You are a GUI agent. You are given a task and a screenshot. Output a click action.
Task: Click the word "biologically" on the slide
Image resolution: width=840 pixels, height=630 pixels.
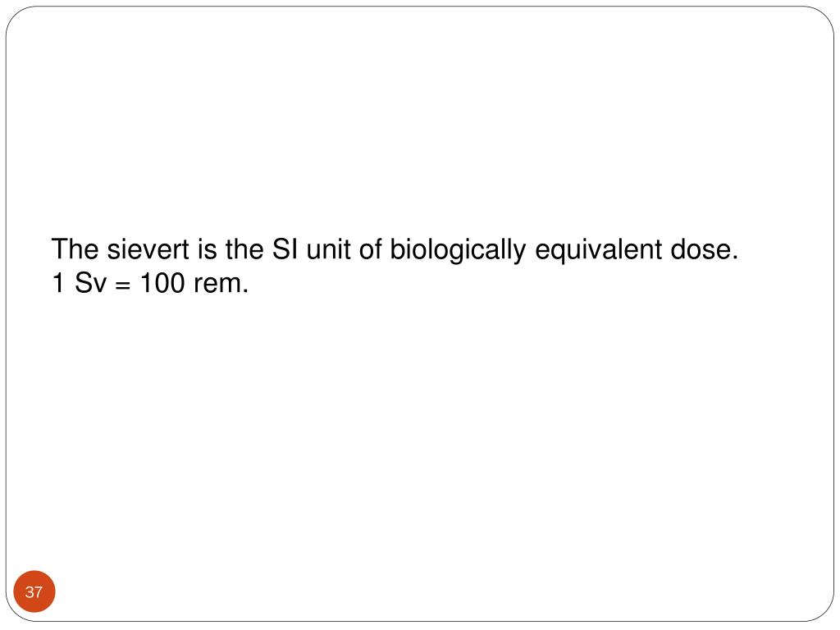[x=458, y=251]
